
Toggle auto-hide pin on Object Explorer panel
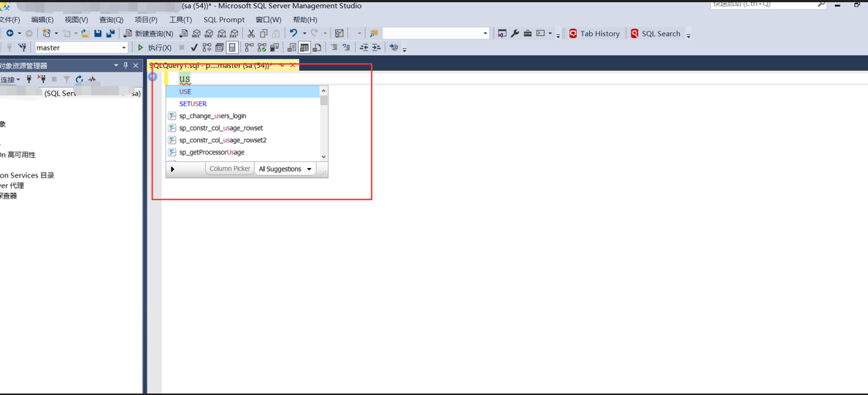[126, 66]
